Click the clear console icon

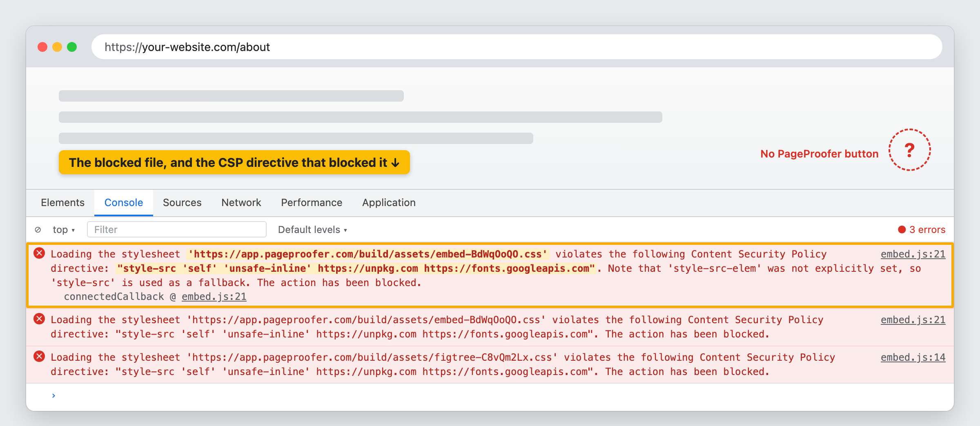(38, 230)
